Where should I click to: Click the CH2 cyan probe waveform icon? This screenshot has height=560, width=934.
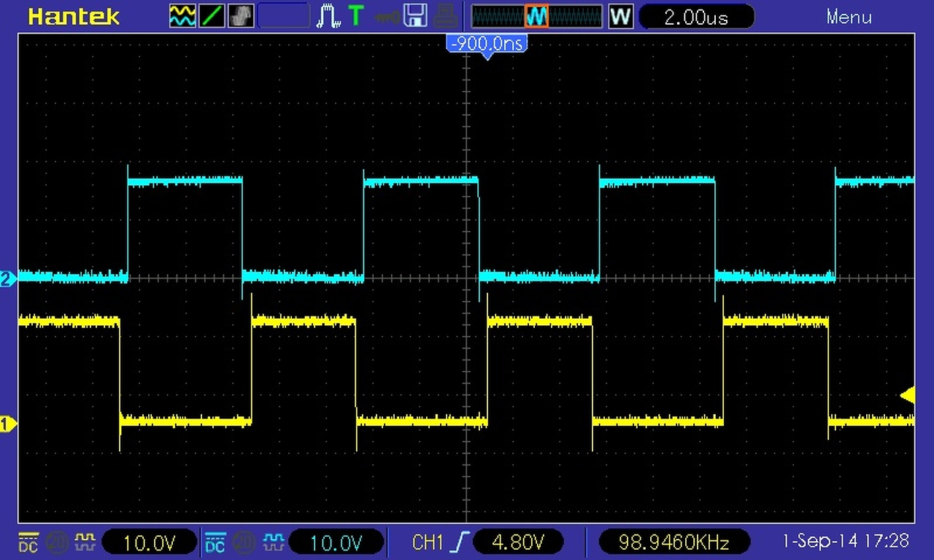click(273, 542)
